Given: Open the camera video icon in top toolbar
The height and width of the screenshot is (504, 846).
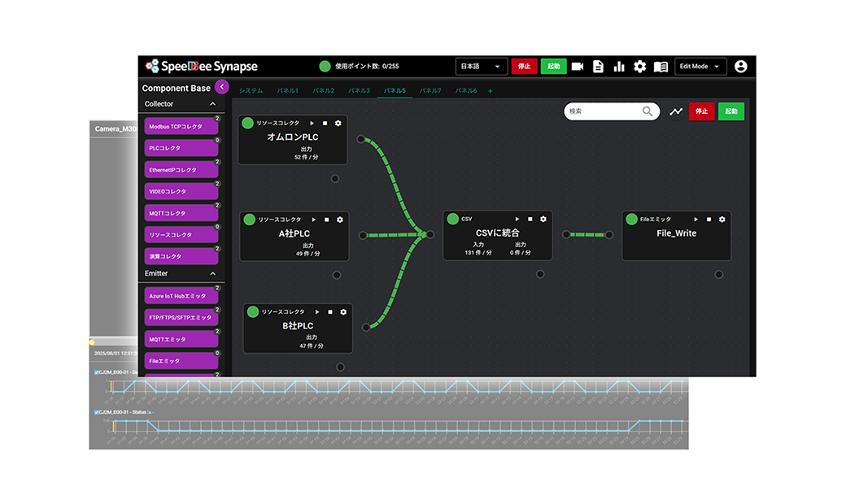Looking at the screenshot, I should click(x=578, y=67).
